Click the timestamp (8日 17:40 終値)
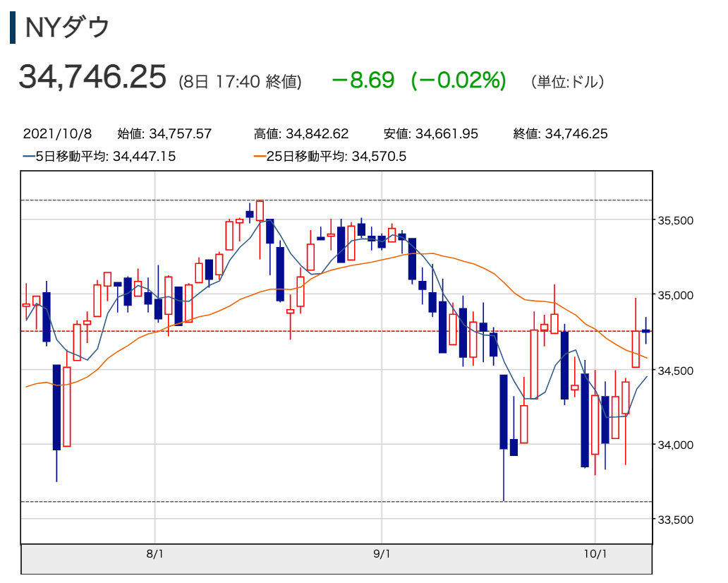728x583 pixels. tap(240, 82)
